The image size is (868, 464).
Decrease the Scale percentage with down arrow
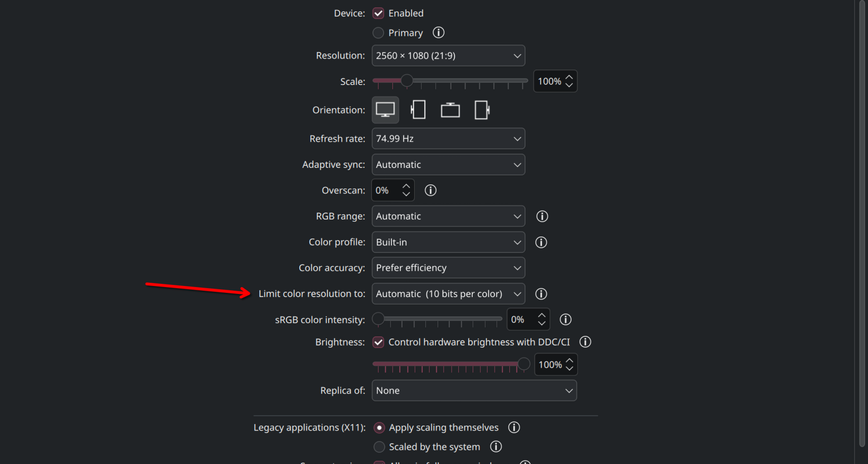pos(569,85)
